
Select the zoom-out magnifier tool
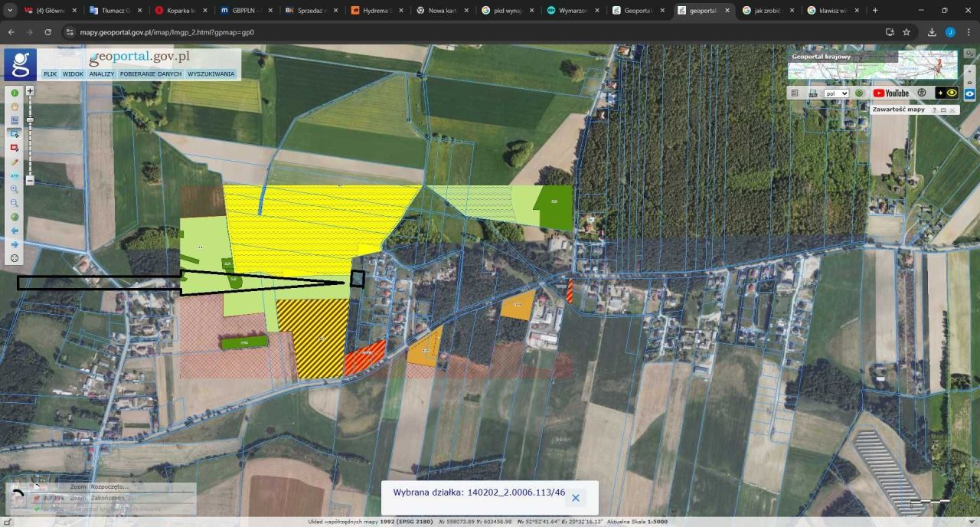tap(15, 203)
